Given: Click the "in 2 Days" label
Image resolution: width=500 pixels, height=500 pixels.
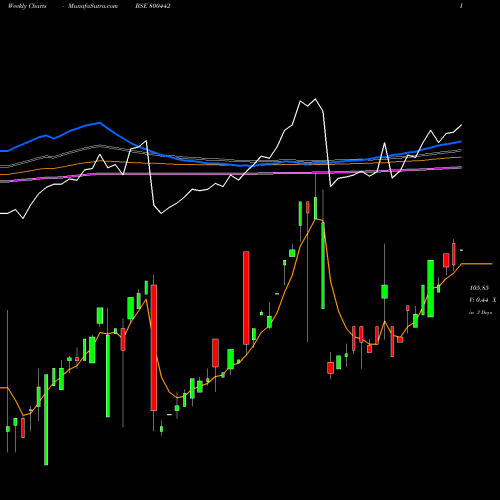Looking at the screenshot, I should tap(481, 313).
